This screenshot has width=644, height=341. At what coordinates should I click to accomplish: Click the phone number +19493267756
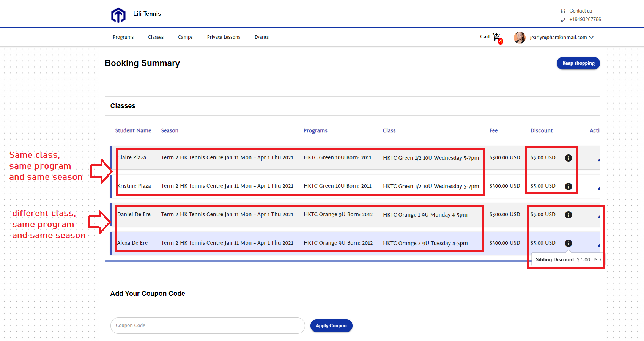585,20
